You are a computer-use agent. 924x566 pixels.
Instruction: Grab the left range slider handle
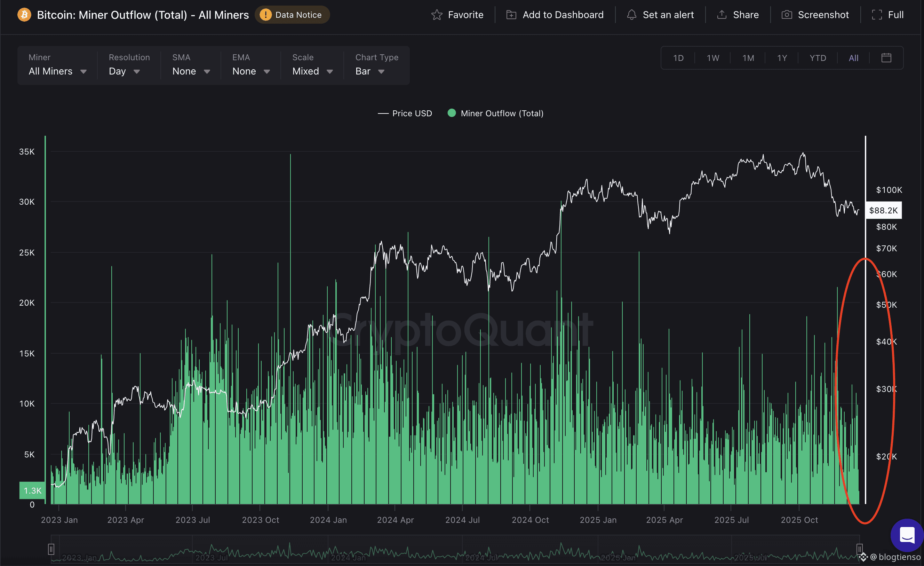[x=51, y=549]
